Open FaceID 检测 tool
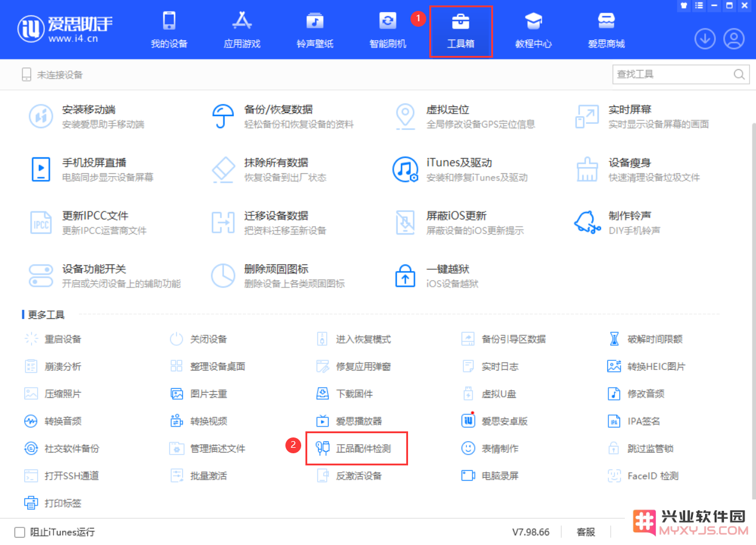The image size is (756, 545). 642,476
